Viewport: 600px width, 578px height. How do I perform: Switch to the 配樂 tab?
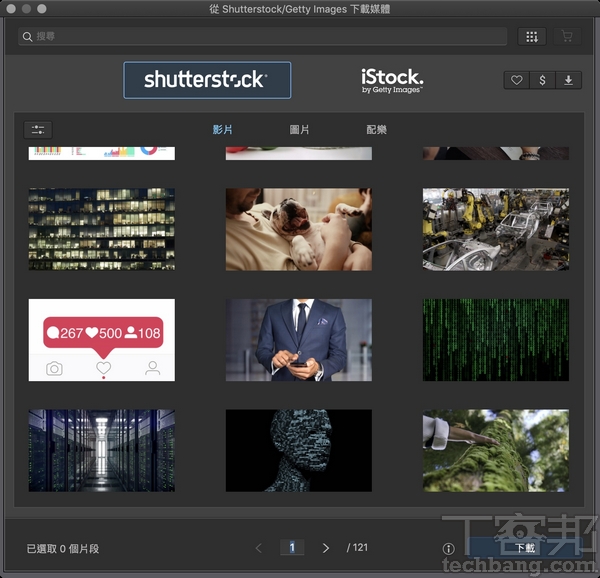click(377, 130)
